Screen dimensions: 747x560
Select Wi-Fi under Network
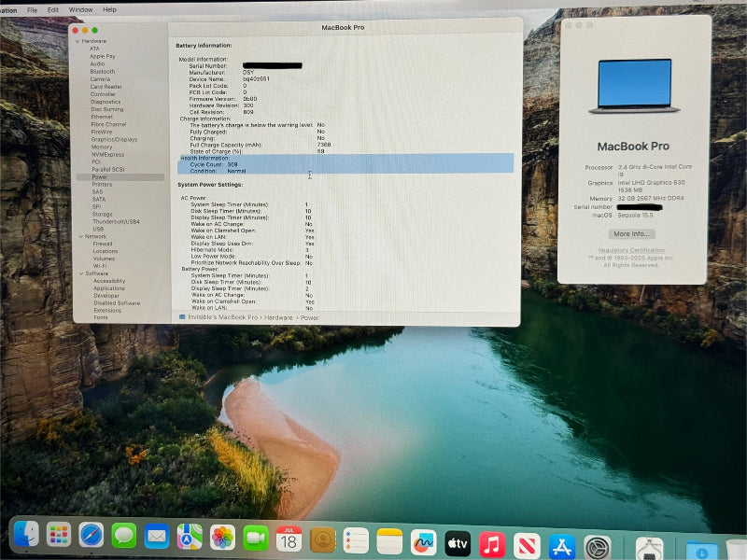pos(99,266)
